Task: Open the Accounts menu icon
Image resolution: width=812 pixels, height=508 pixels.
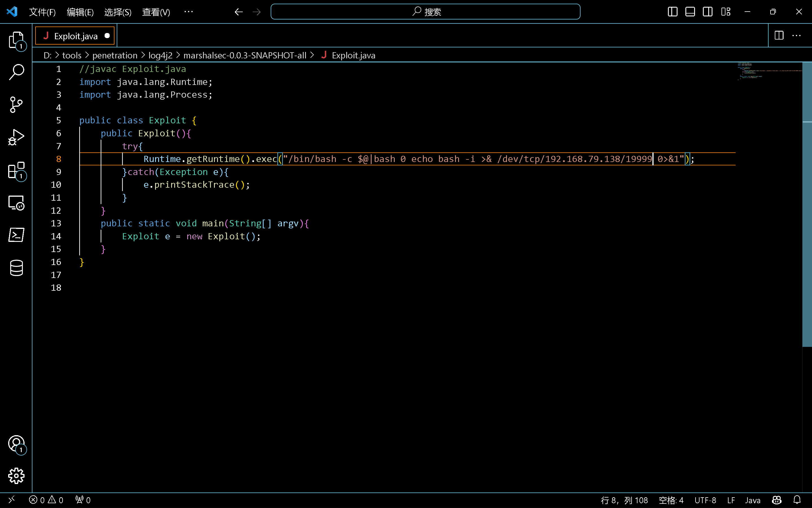Action: click(16, 444)
